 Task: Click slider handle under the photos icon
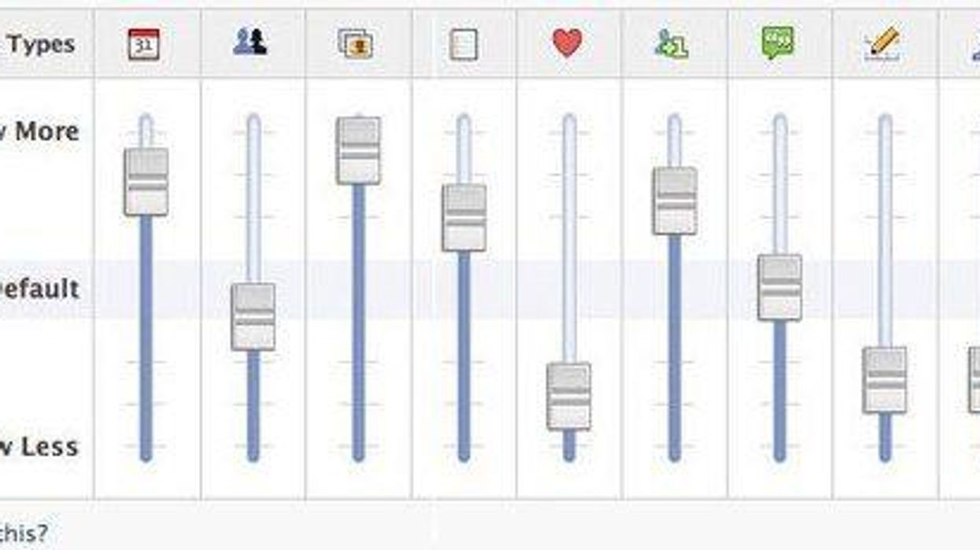tap(358, 150)
